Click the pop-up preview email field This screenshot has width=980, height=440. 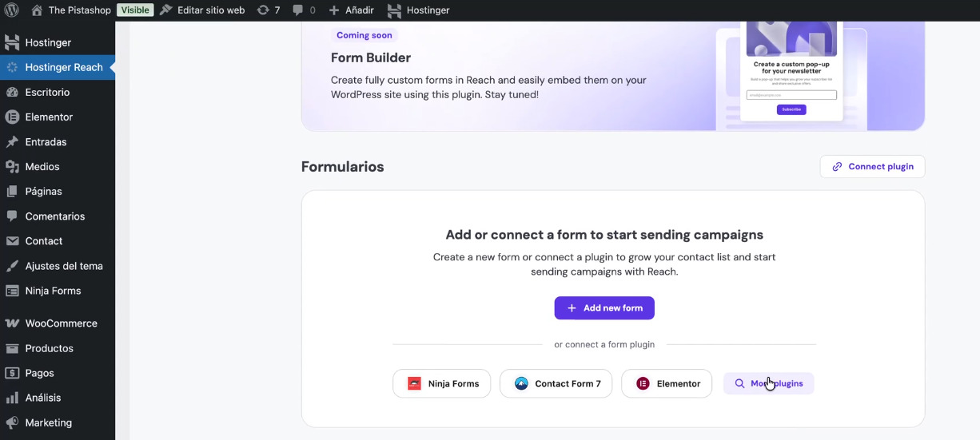(x=791, y=95)
